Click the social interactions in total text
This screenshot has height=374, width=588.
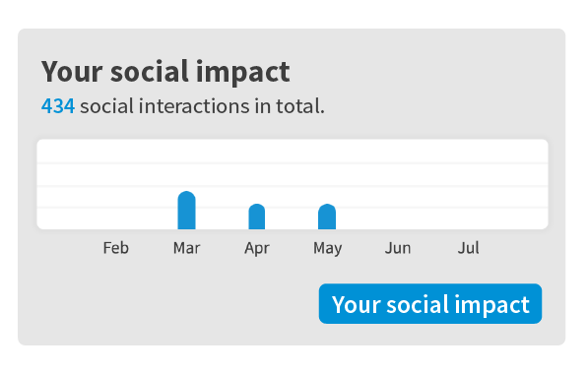pyautogui.click(x=202, y=106)
